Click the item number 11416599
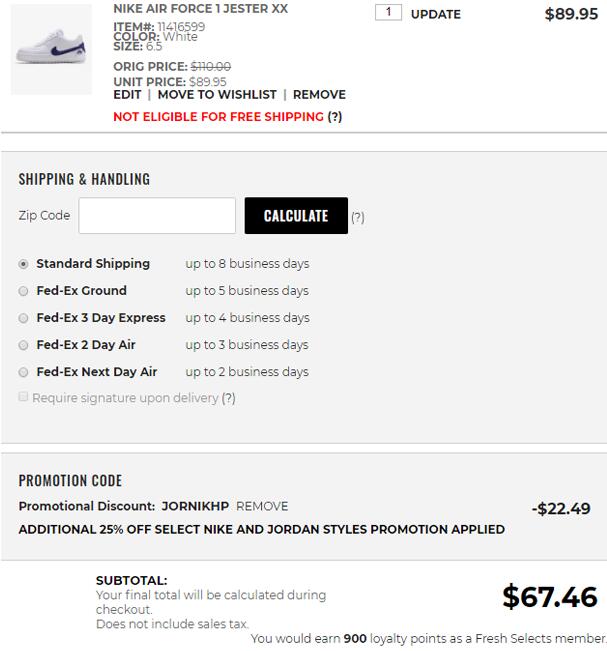Image resolution: width=607 pixels, height=651 pixels. tap(181, 27)
